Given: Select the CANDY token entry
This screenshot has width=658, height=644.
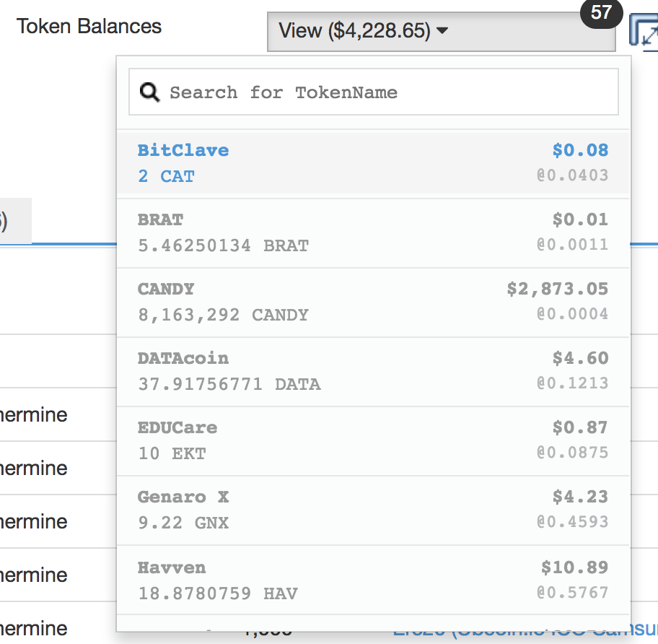Looking at the screenshot, I should (373, 303).
